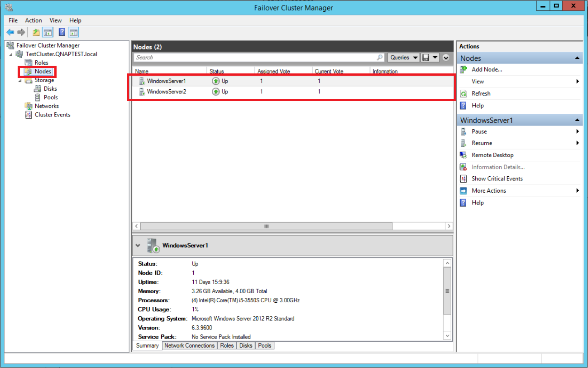This screenshot has height=368, width=588.
Task: Switch to the Network Connections tab
Action: 189,346
